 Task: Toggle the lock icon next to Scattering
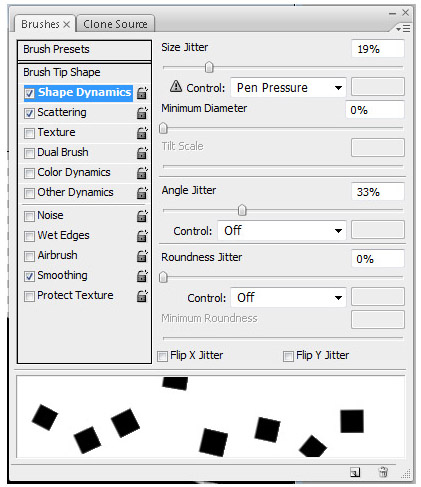(x=142, y=113)
